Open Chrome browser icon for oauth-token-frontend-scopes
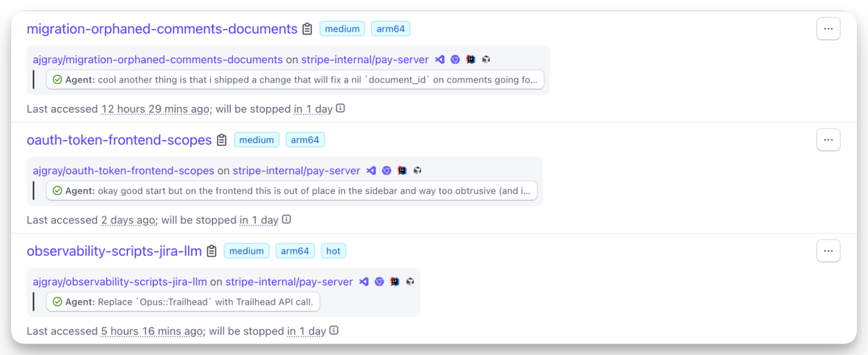 386,171
